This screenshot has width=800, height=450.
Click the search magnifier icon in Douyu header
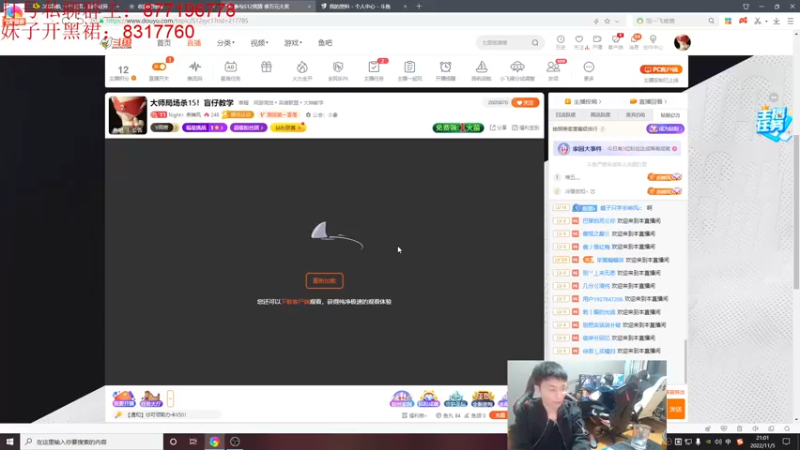point(535,43)
